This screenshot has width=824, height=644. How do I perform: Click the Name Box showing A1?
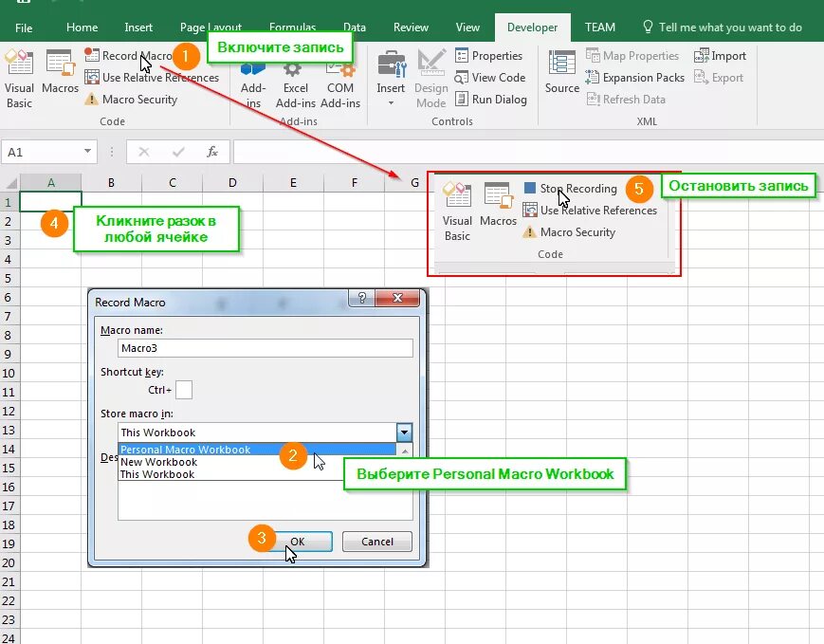[x=41, y=152]
